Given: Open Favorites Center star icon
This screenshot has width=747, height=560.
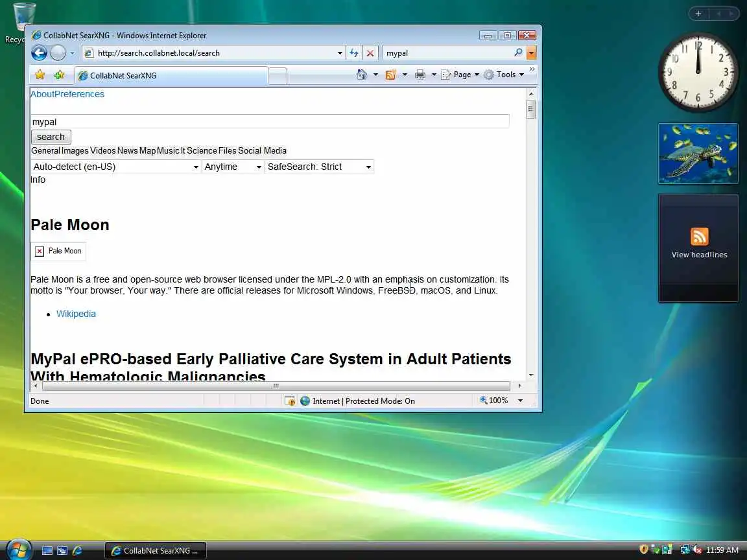Looking at the screenshot, I should 40,75.
